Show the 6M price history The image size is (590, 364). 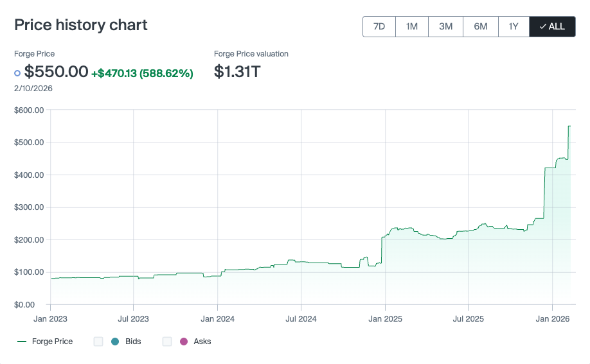480,26
